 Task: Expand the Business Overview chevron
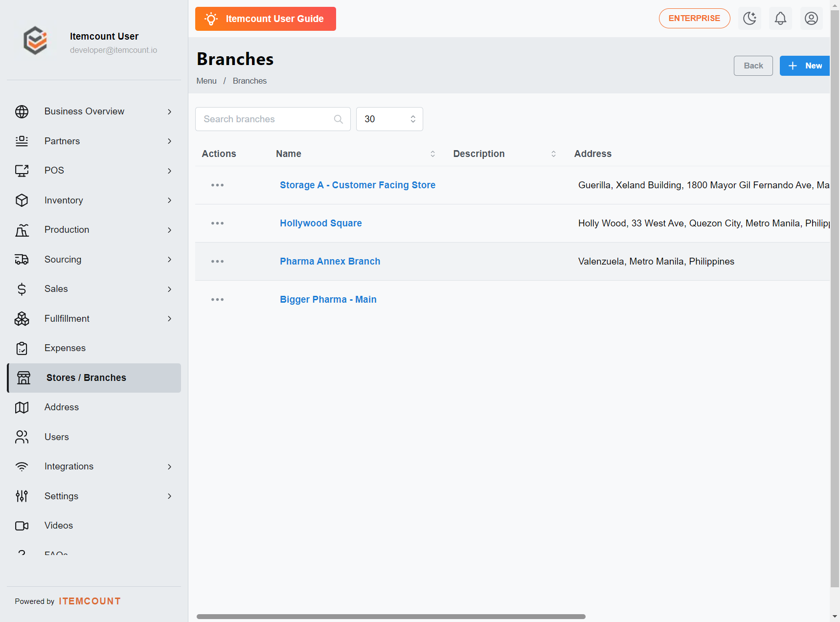tap(169, 112)
